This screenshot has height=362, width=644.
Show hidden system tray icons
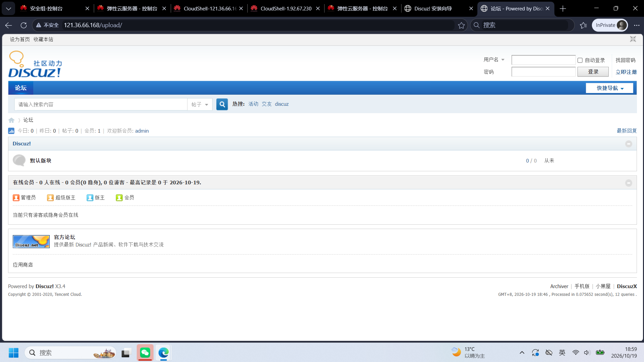(522, 353)
